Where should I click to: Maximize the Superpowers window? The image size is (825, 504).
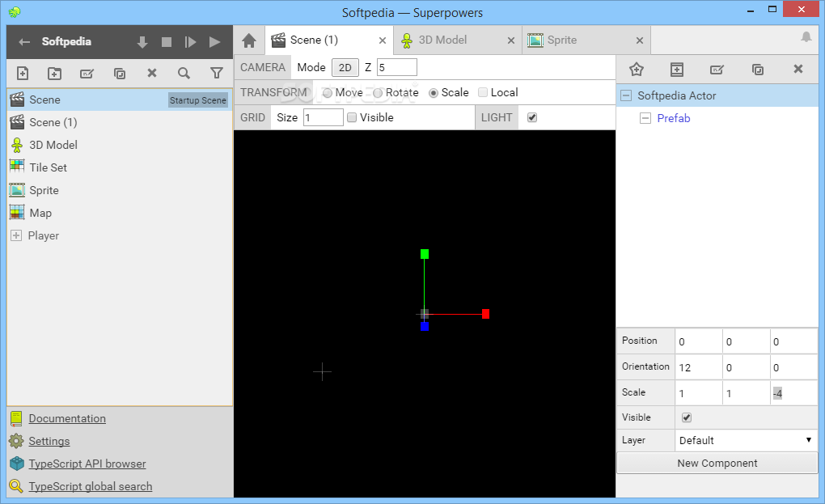coord(772,9)
